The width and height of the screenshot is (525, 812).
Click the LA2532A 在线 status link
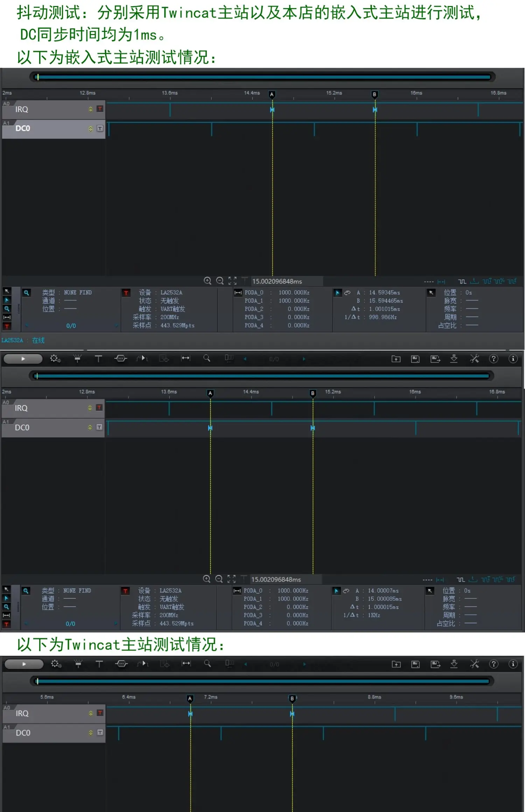[x=23, y=340]
